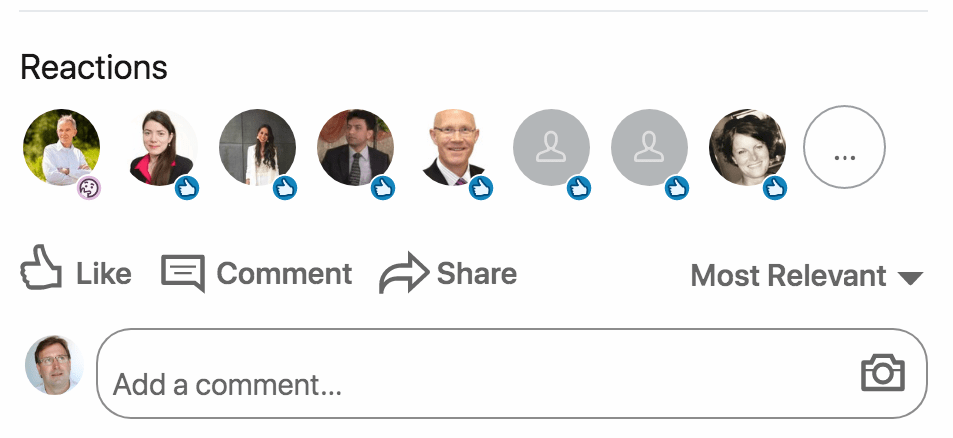953x438 pixels.
Task: Focus the Add a comment field
Action: tap(512, 374)
